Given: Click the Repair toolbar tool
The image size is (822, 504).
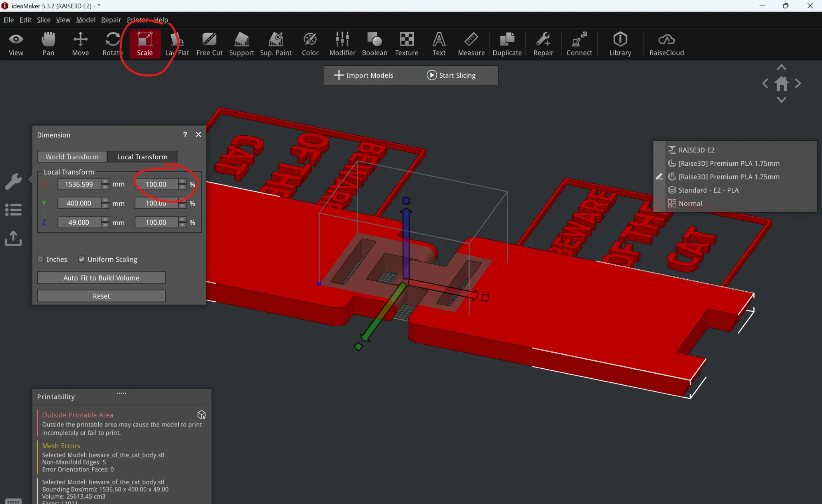Looking at the screenshot, I should 543,44.
